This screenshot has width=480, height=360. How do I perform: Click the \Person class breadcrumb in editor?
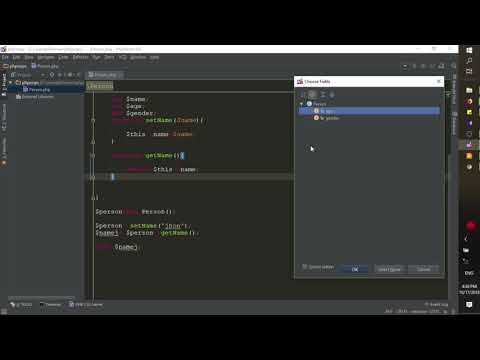pos(100,86)
